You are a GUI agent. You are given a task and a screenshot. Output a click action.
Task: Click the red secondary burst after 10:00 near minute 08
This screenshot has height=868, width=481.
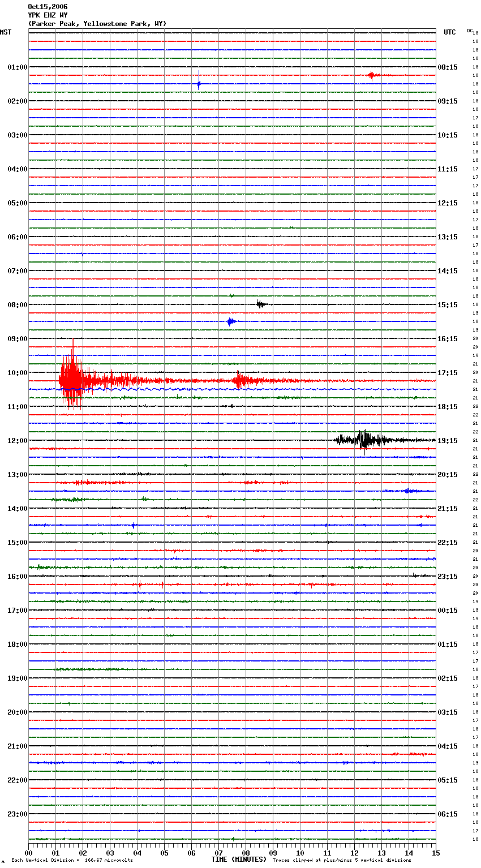tap(243, 380)
